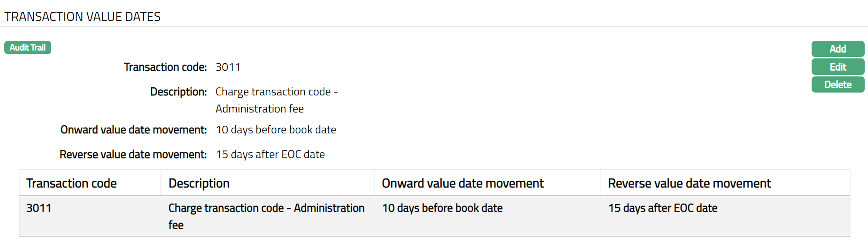Click the 'Reverse value date movement:' field label
The image size is (868, 243).
[x=133, y=154]
